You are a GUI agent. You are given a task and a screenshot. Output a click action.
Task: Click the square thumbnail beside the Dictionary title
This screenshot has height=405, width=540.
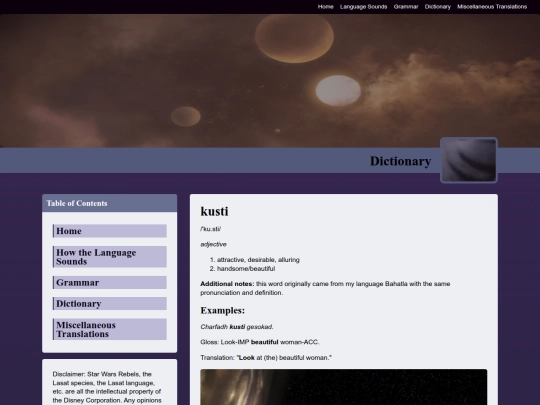tap(469, 160)
